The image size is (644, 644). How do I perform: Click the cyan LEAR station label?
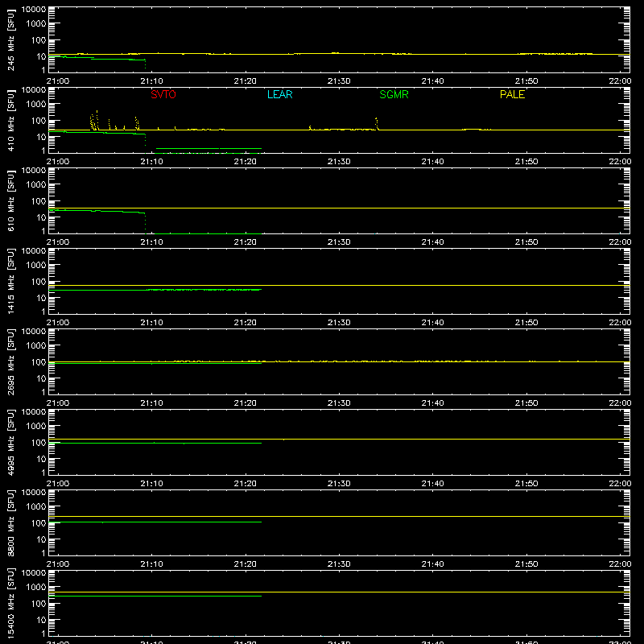click(x=279, y=94)
